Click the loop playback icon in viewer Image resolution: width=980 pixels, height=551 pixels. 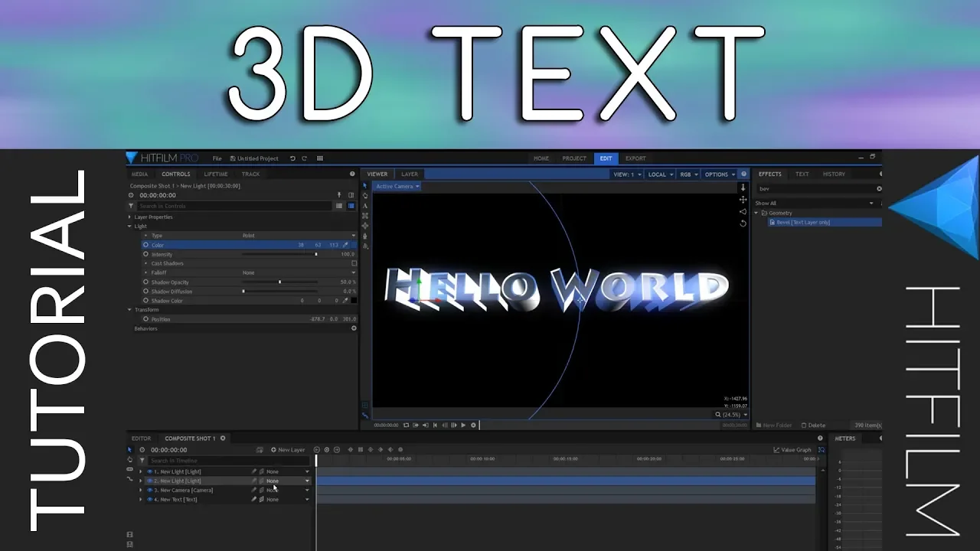[406, 425]
